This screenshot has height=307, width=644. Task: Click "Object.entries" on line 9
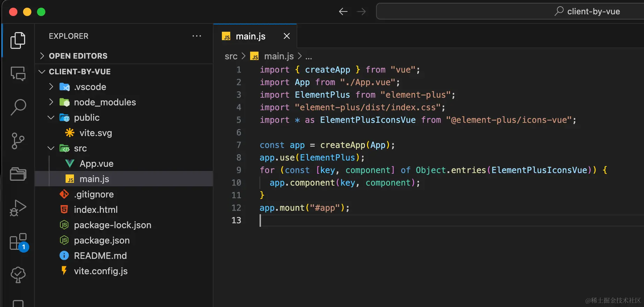(x=451, y=170)
